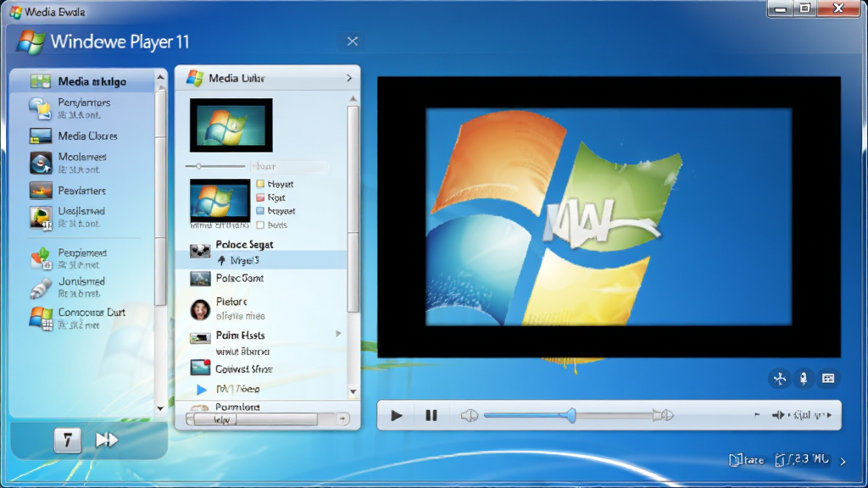The height and width of the screenshot is (488, 868).
Task: Click the second Windows logo thumbnail in middle panel
Action: [x=220, y=201]
